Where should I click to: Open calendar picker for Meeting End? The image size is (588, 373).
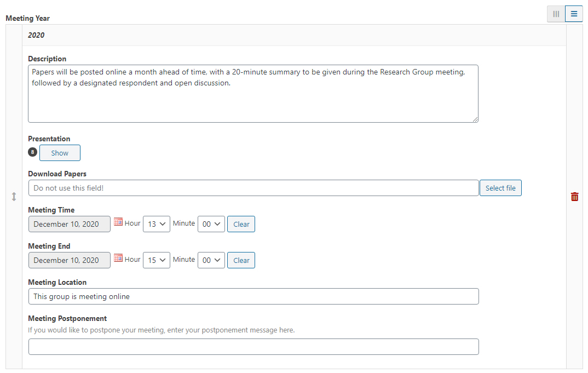pos(118,258)
